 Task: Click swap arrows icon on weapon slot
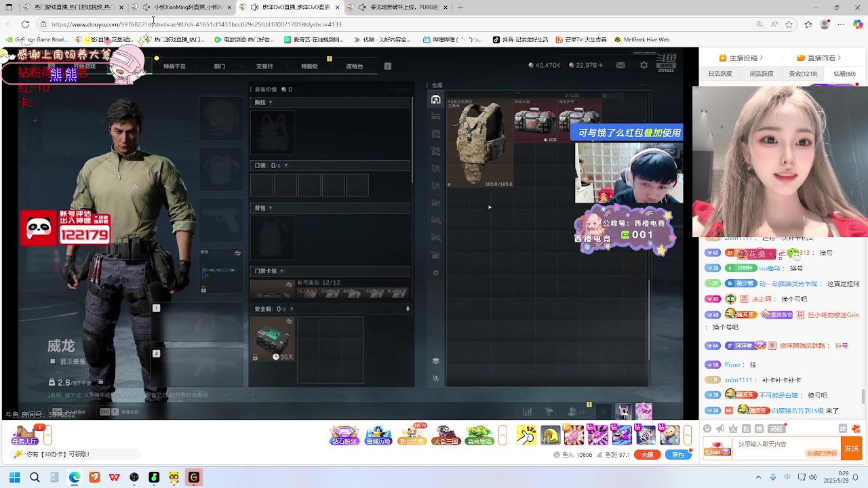(x=237, y=253)
